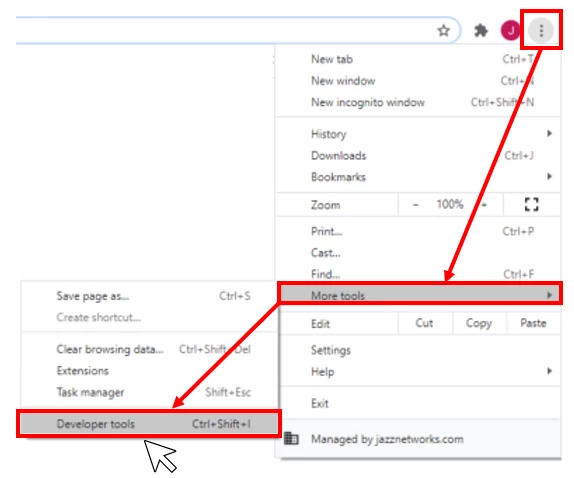Select Create shortcut... in submenu
Image resolution: width=574 pixels, height=478 pixels.
150,317
